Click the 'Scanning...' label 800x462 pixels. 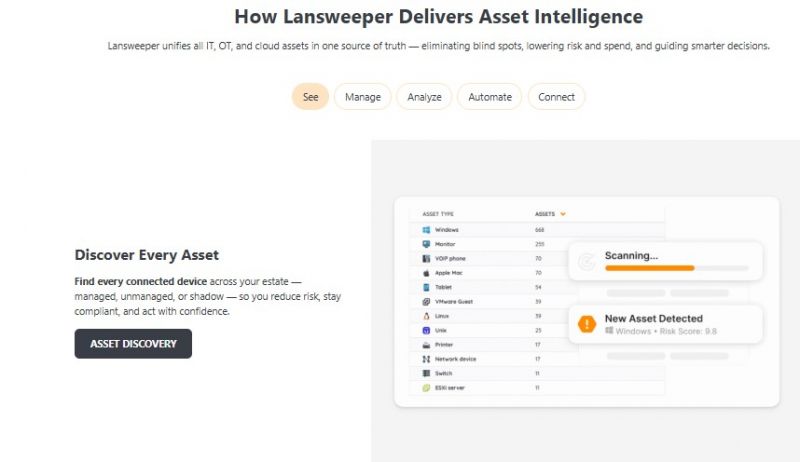tap(631, 255)
